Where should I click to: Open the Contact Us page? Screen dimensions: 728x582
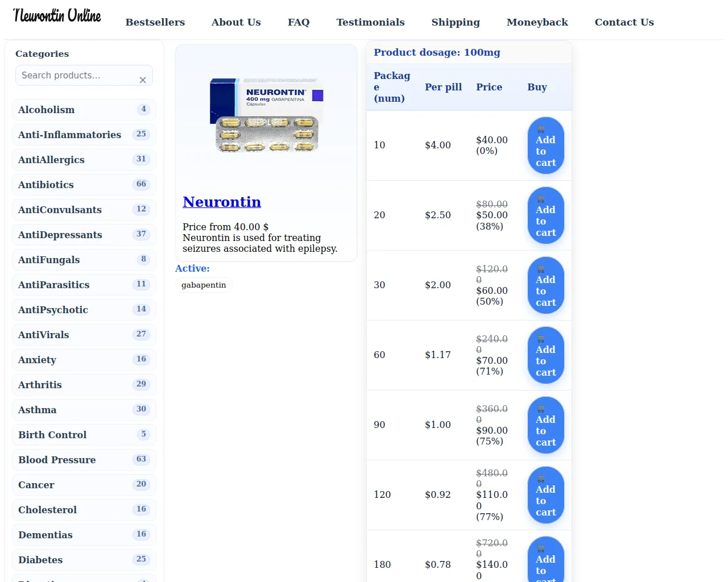[x=624, y=22]
